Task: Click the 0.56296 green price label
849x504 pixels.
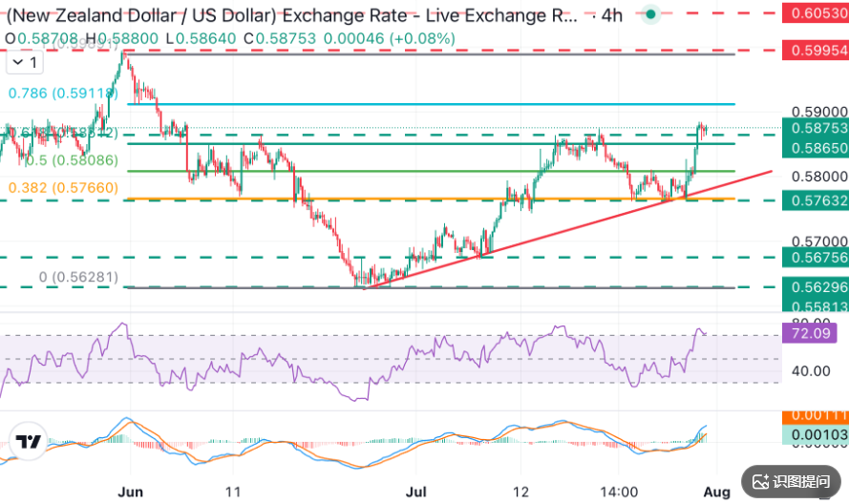Action: [816, 286]
